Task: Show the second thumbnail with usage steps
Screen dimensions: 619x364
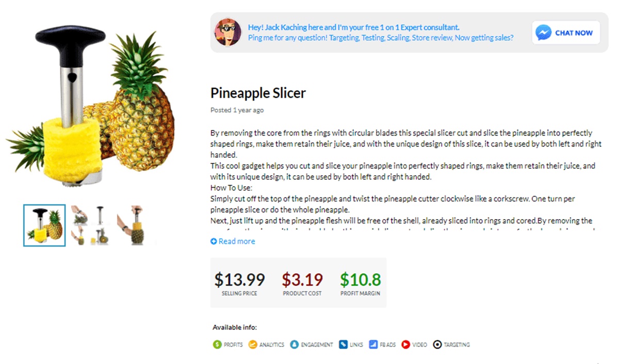Action: (x=90, y=225)
